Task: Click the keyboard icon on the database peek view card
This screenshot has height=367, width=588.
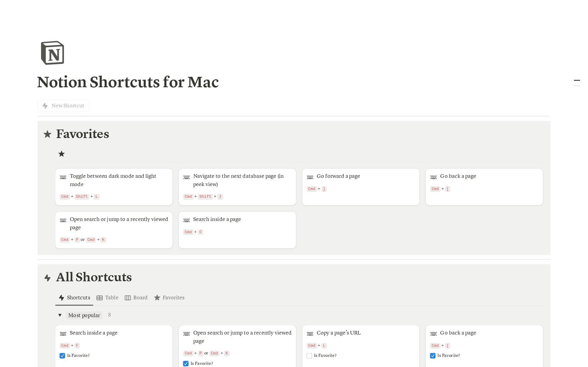Action: (186, 177)
